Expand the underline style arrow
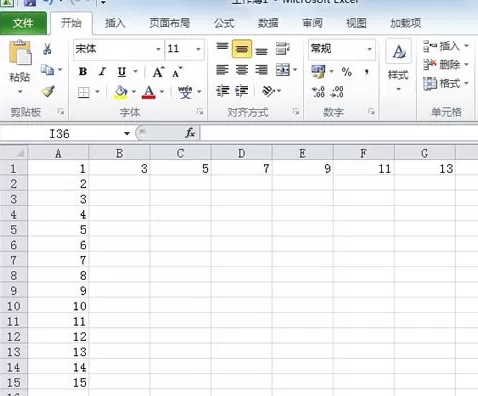Screen dimensions: 478x396 (x=135, y=72)
